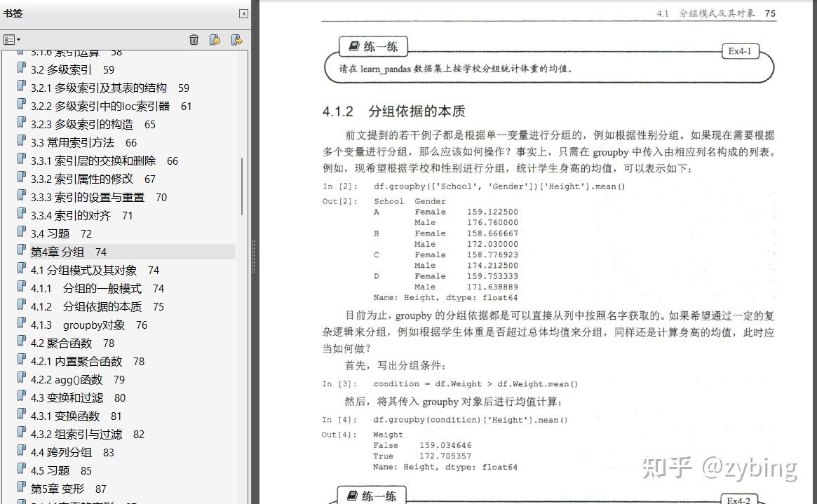Delete the selected bookmark
This screenshot has height=504, width=817.
tap(194, 40)
